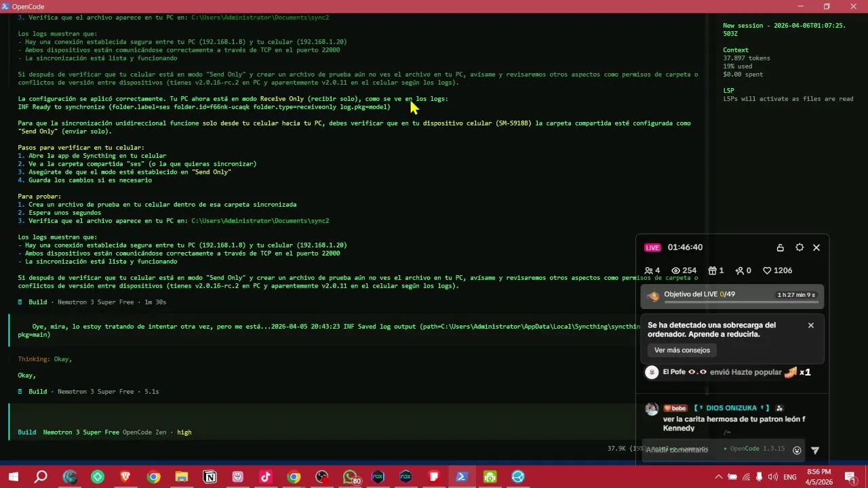
Task: Click the ENG language indicator
Action: pyautogui.click(x=790, y=477)
